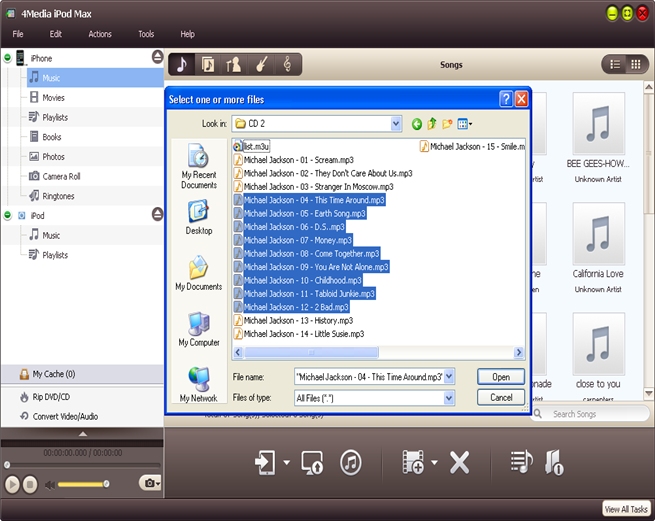Click the stop button in player

pyautogui.click(x=29, y=485)
